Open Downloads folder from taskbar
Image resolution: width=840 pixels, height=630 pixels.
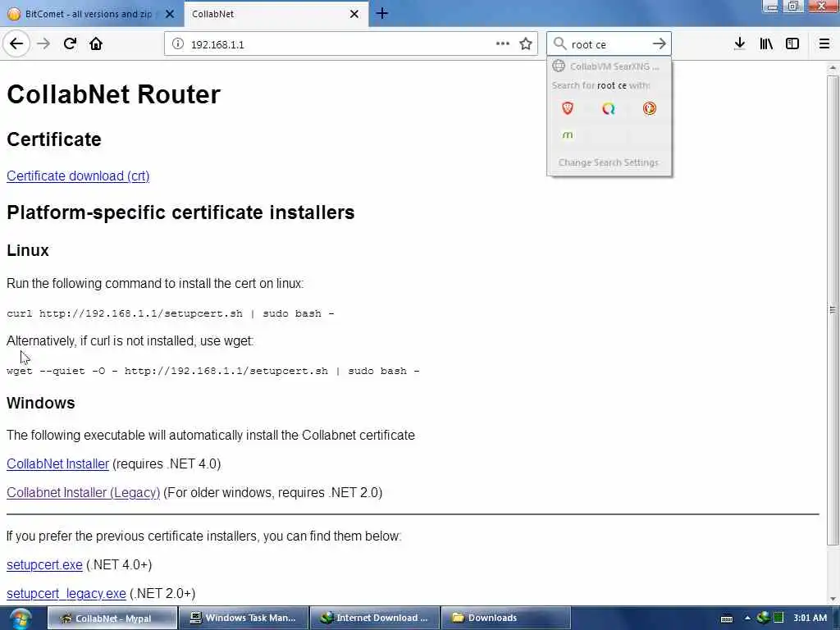[506, 619]
